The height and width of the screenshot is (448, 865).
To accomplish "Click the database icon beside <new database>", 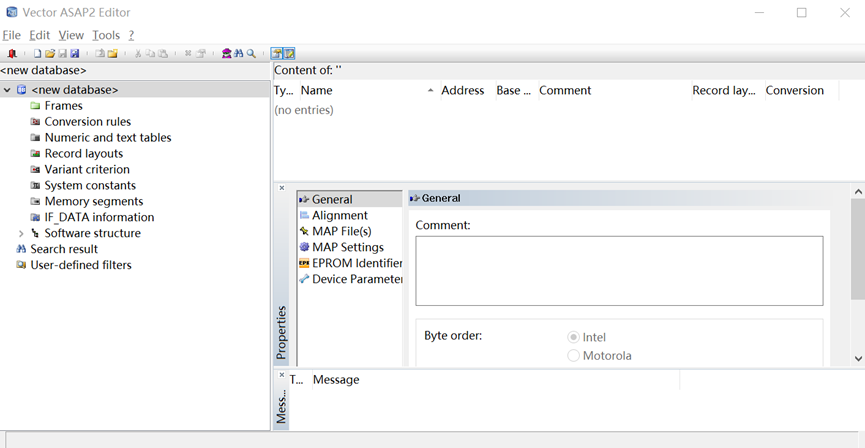I will coord(22,90).
